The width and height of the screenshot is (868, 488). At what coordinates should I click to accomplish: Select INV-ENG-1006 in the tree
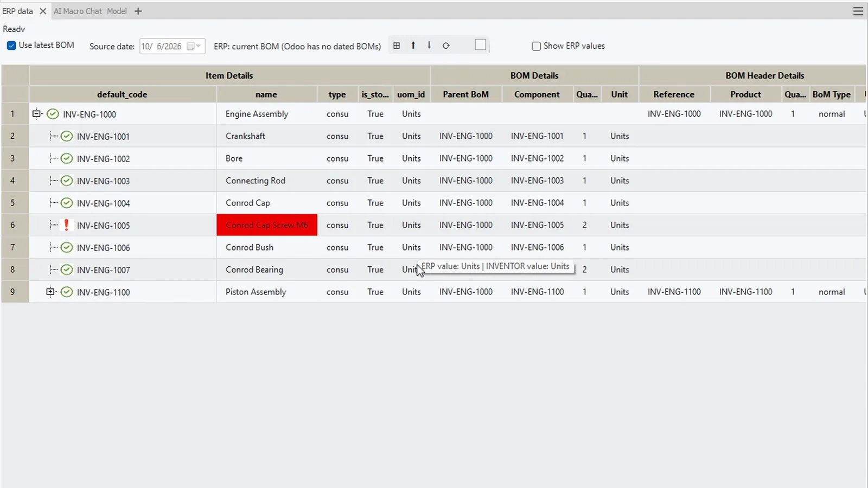(103, 248)
